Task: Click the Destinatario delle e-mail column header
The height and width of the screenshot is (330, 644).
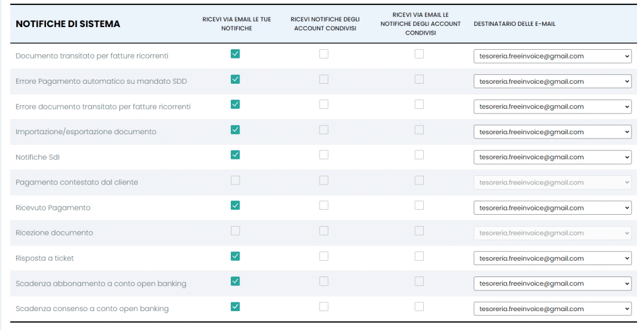Action: [514, 24]
